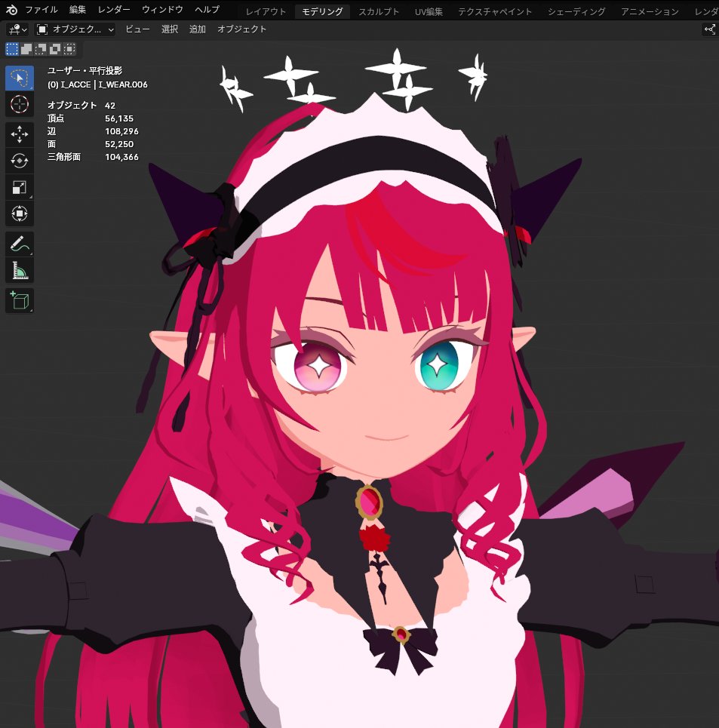Select the combined Transform tool
719x728 pixels.
click(x=20, y=214)
